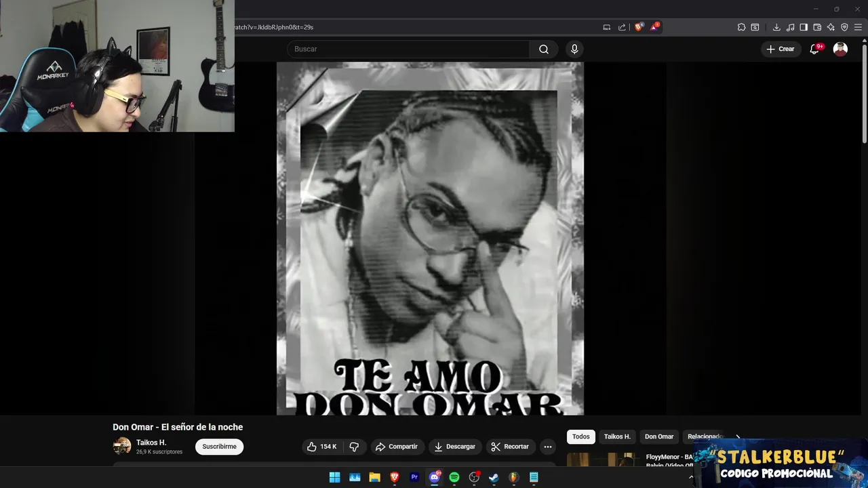Click the tab search icon in toolbar

755,27
